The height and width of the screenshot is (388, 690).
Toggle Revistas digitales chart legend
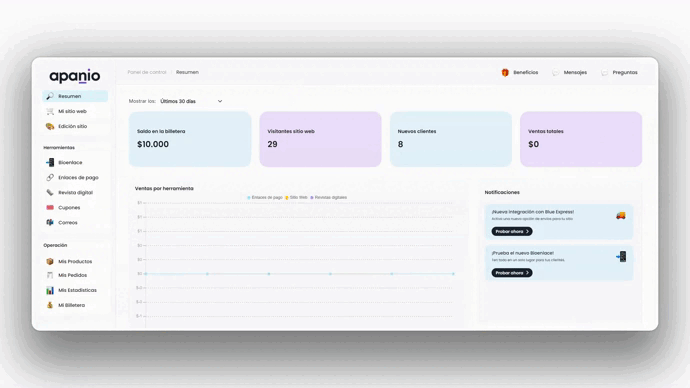point(329,198)
